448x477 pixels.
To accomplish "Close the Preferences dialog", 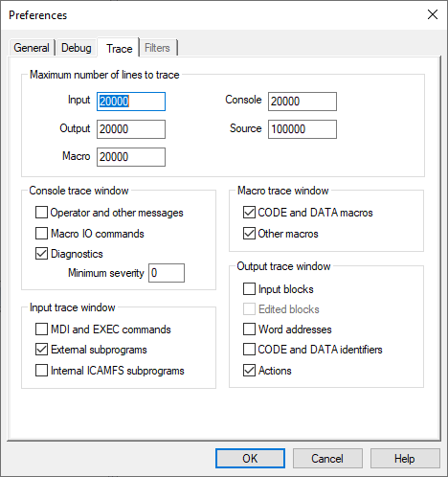I will pos(433,14).
